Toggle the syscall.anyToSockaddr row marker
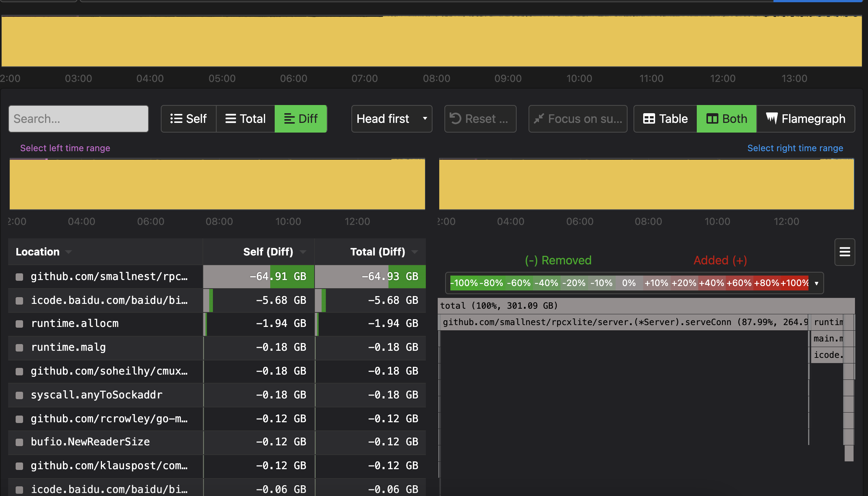This screenshot has height=496, width=868. pyautogui.click(x=19, y=395)
